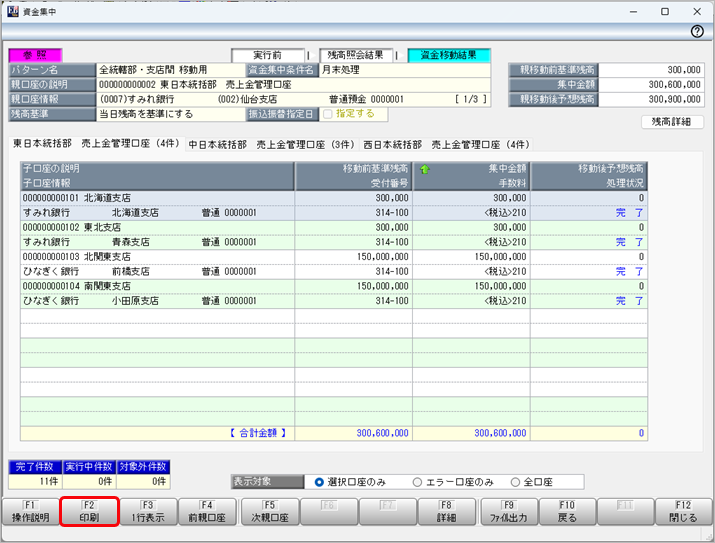Viewport: 715px width, 543px height.
Task: Click the green up arrow sort icon
Action: [x=425, y=169]
